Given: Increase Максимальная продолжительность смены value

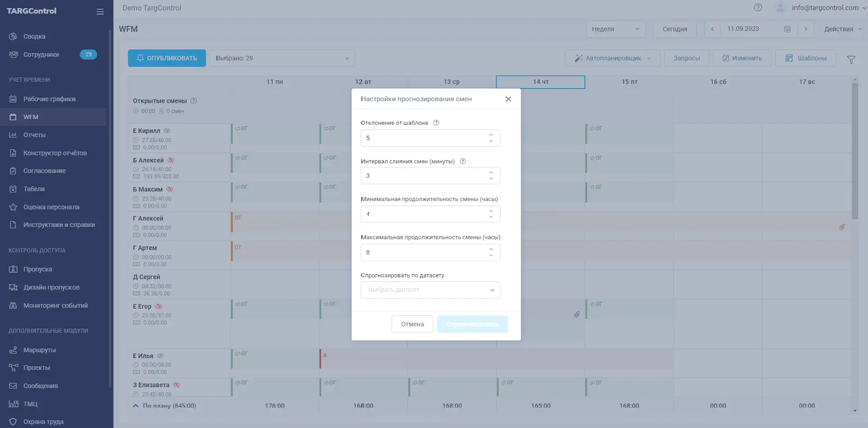Looking at the screenshot, I should point(491,249).
